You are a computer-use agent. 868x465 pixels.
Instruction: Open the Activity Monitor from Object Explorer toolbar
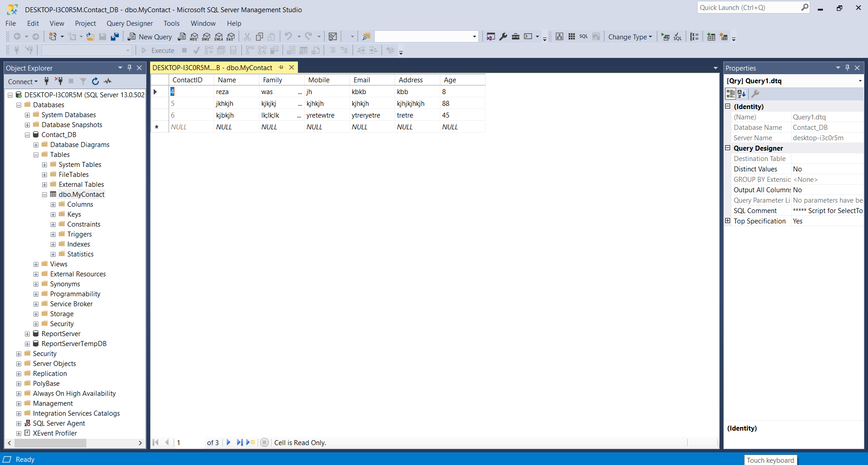[x=108, y=81]
